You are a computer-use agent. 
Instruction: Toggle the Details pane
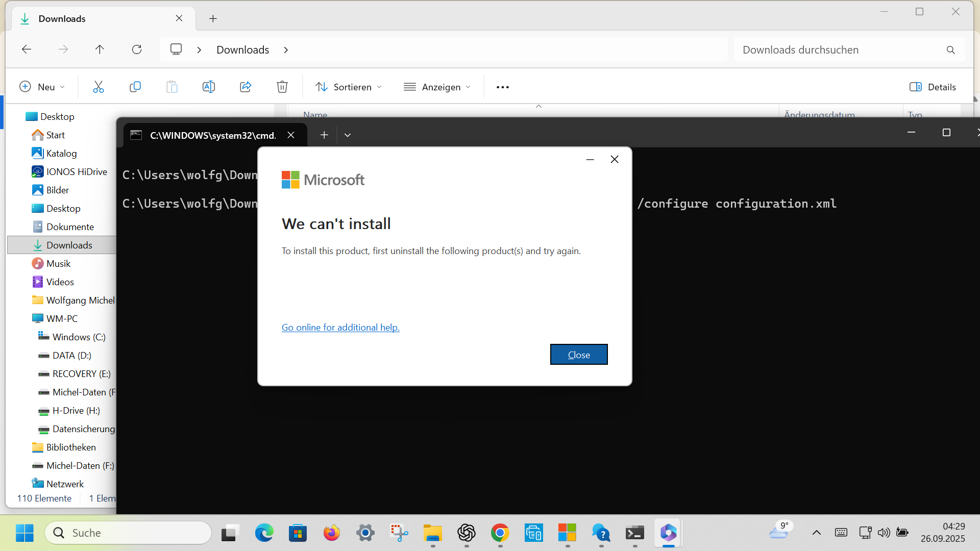(933, 87)
